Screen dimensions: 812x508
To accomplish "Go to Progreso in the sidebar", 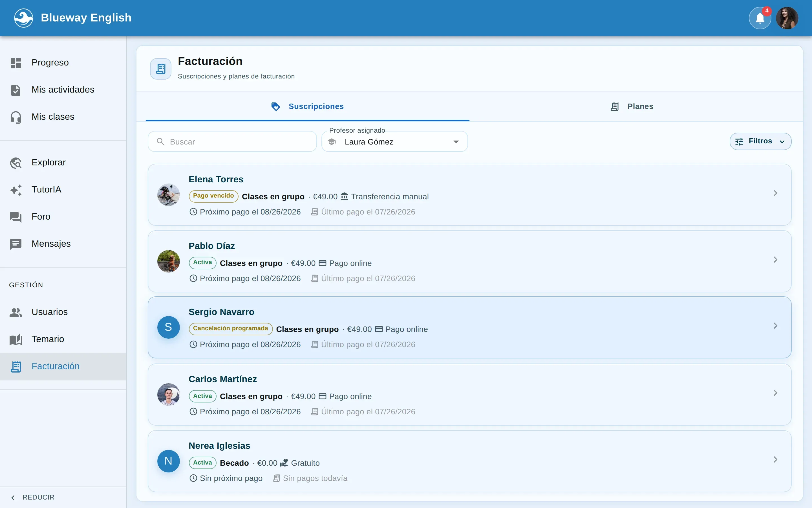I will [63, 62].
